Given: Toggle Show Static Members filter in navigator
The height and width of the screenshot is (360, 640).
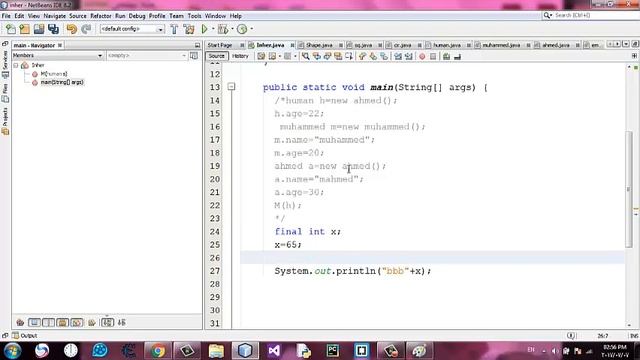Looking at the screenshot, I should tap(49, 322).
